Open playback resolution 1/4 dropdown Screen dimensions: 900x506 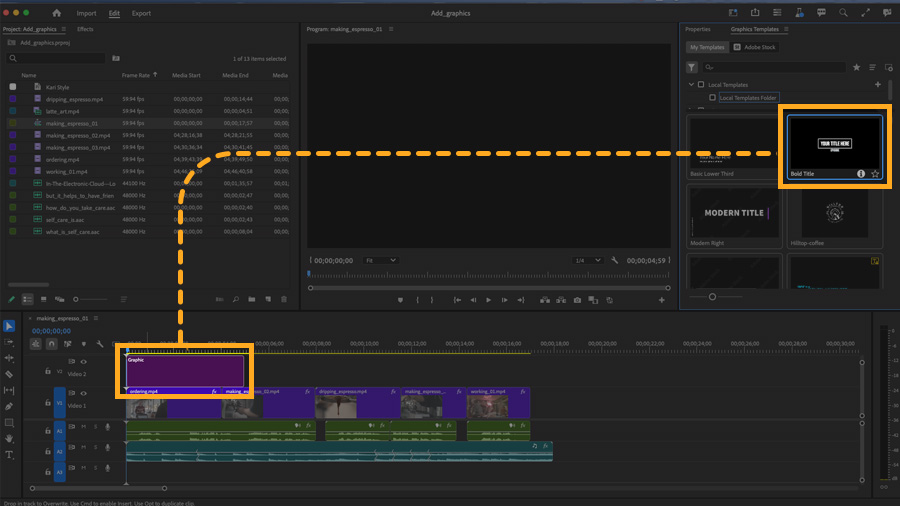(587, 260)
